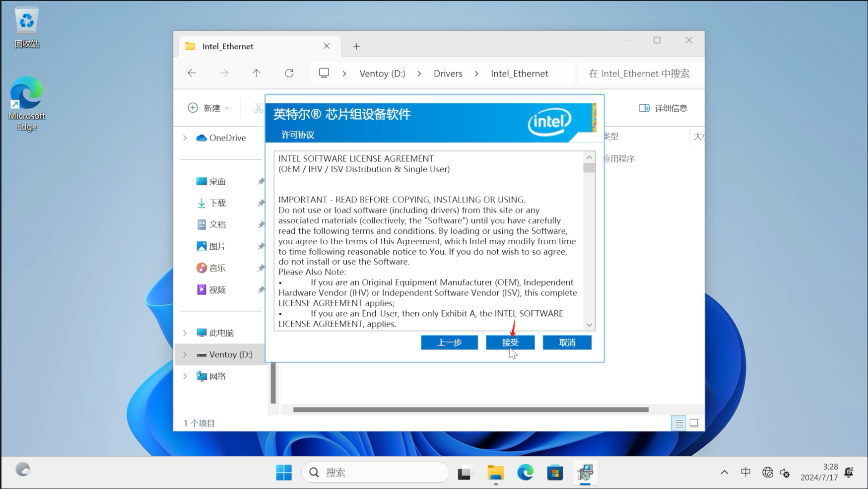
Task: Add a new File Explorer tab
Action: (356, 46)
